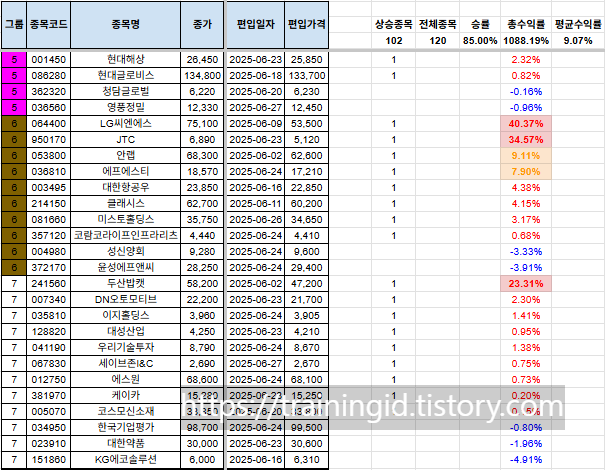The height and width of the screenshot is (470, 605).
Task: Select the 종목명 column header
Action: coord(125,25)
